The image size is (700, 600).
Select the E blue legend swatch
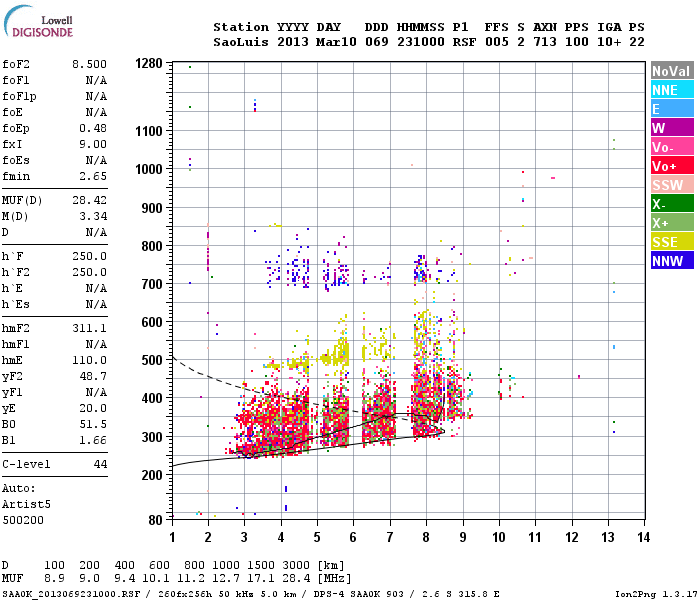coord(672,109)
